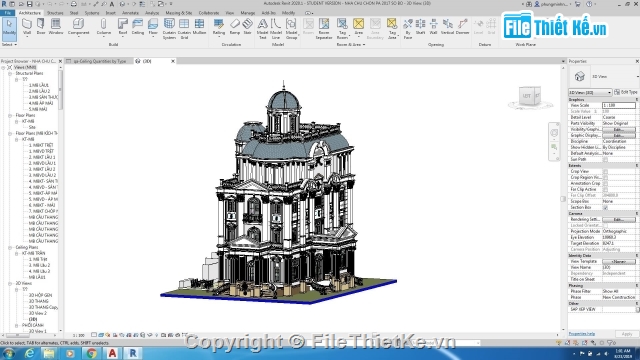Collapse the Structural Plans tree node

click(x=10, y=73)
